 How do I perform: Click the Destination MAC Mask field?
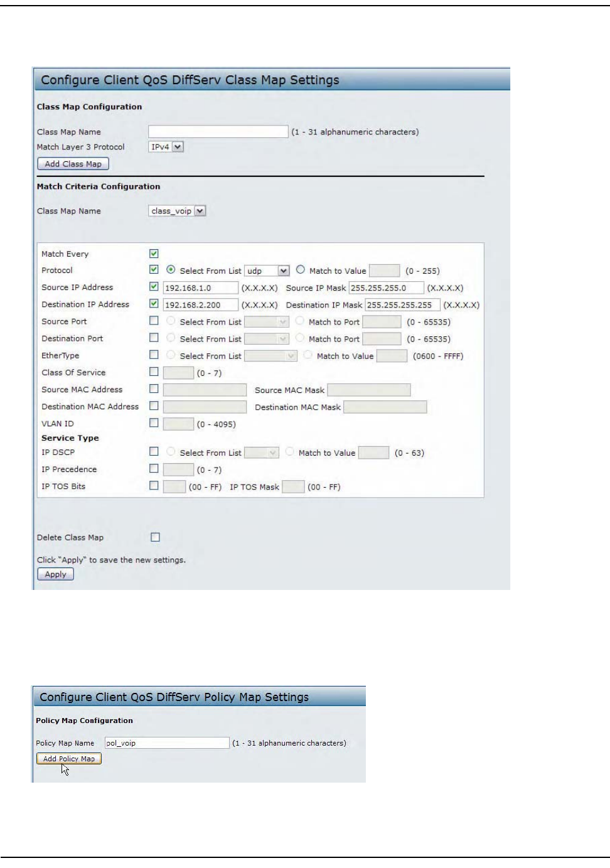point(385,407)
